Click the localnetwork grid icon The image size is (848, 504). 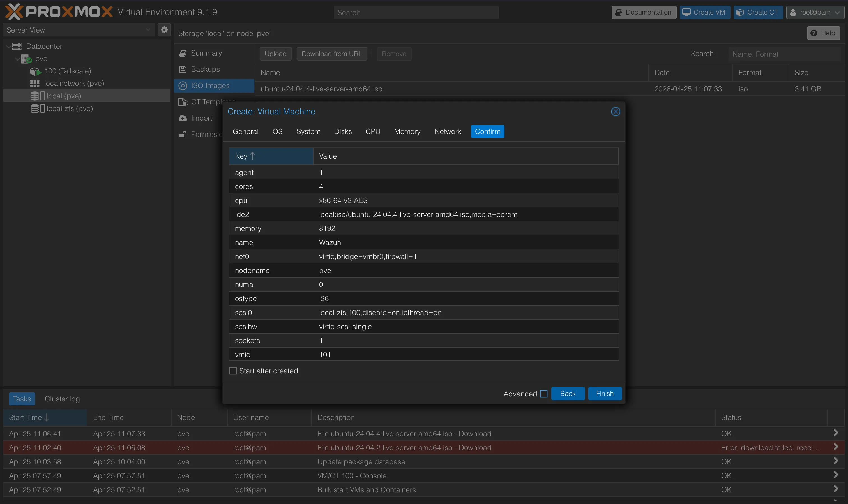35,84
